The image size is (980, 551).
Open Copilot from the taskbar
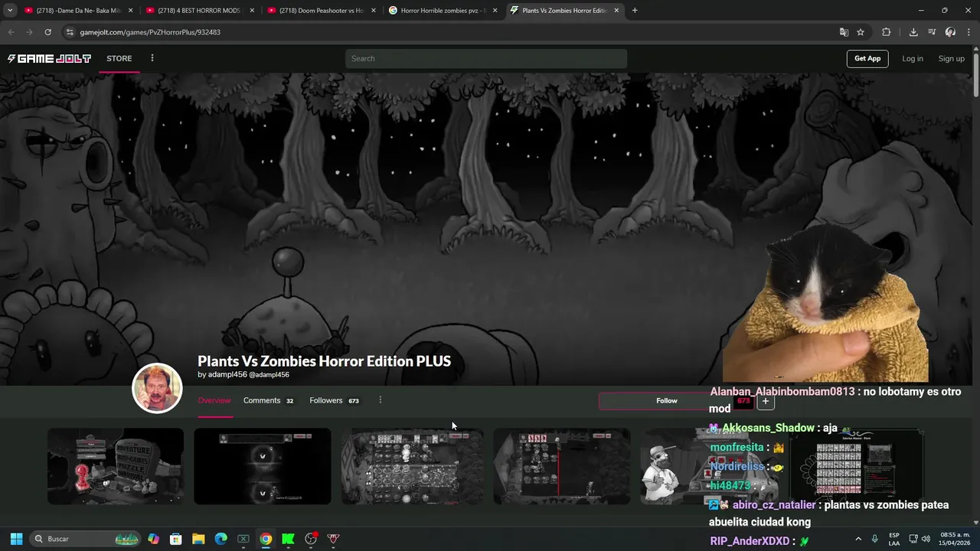point(153,539)
